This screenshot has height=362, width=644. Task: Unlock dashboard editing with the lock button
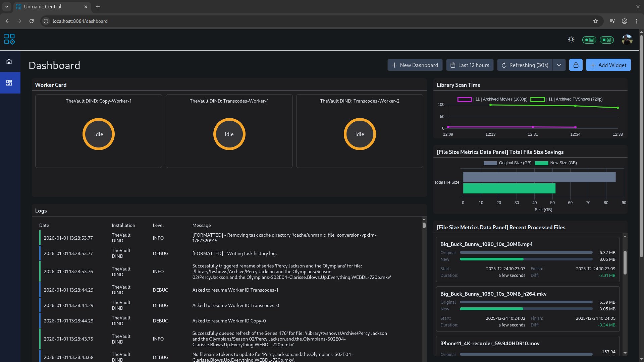coord(576,65)
